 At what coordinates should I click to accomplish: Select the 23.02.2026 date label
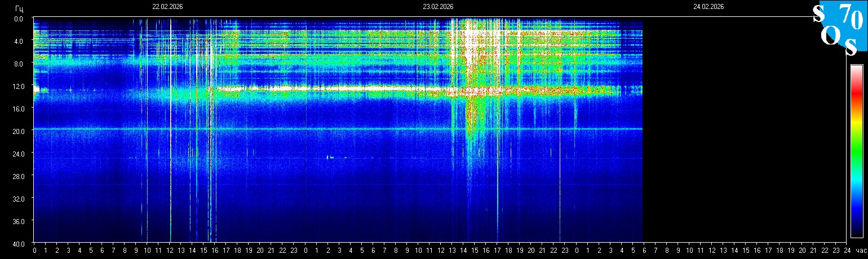[438, 7]
